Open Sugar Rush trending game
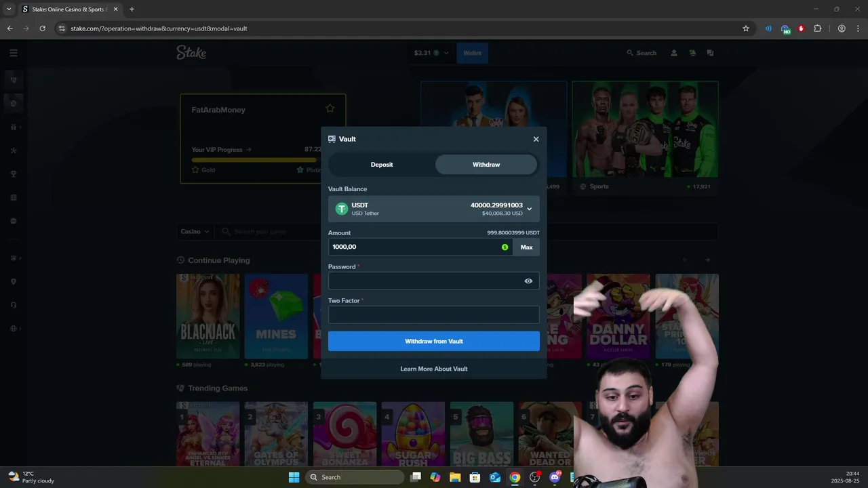 (413, 434)
